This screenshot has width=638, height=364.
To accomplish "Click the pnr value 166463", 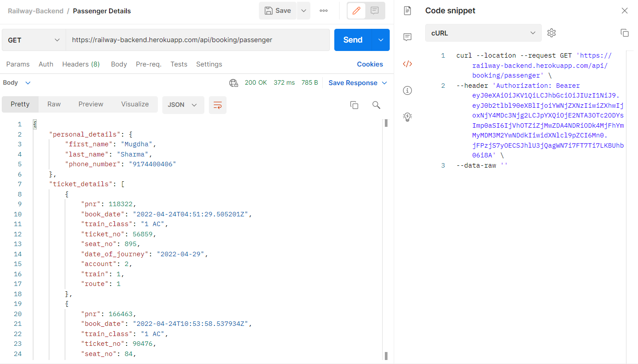I will click(x=121, y=314).
